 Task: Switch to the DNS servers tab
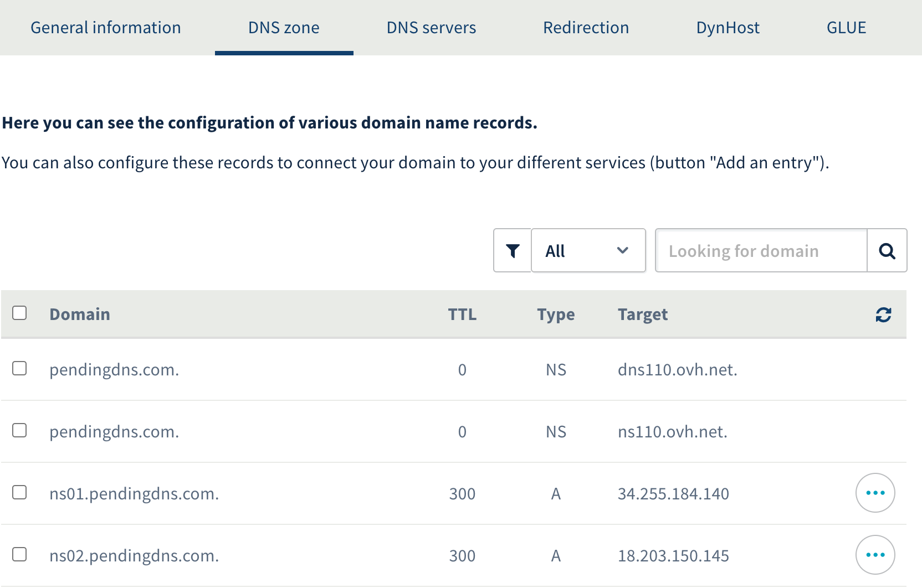pos(431,27)
